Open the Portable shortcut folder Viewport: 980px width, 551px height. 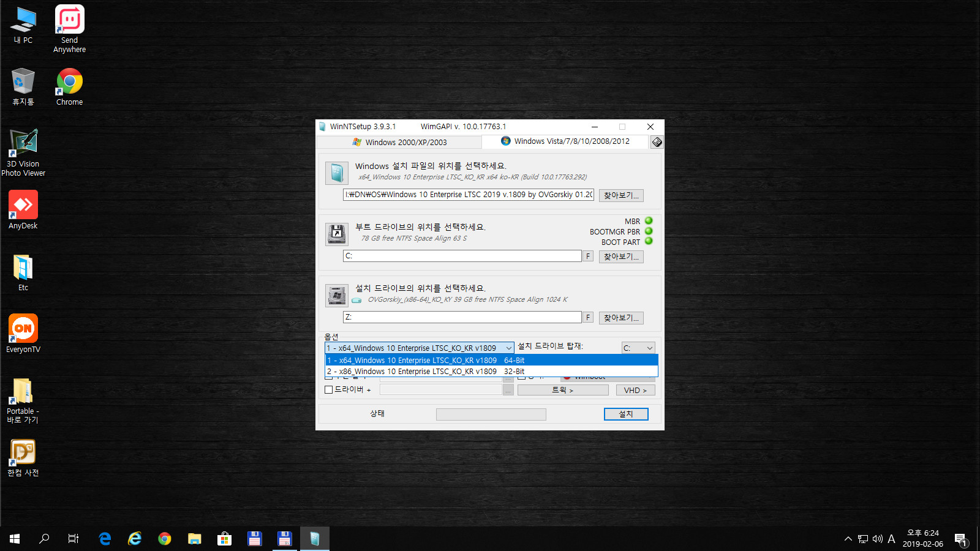pos(23,400)
